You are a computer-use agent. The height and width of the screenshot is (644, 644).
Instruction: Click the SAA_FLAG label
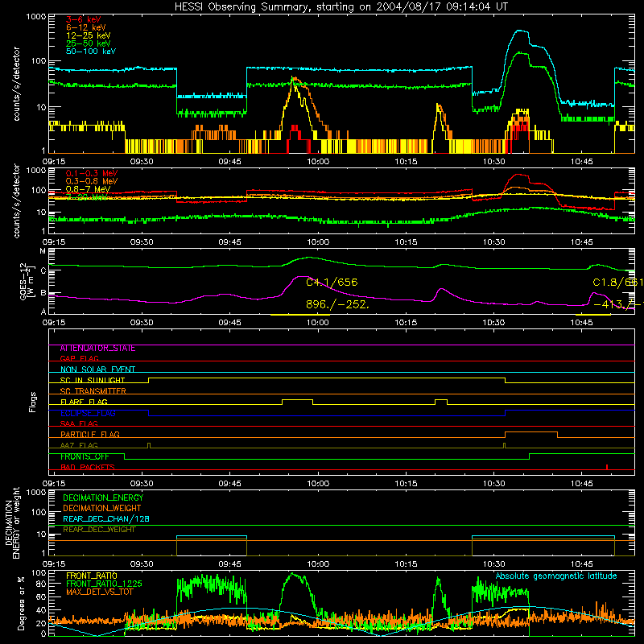(79, 423)
